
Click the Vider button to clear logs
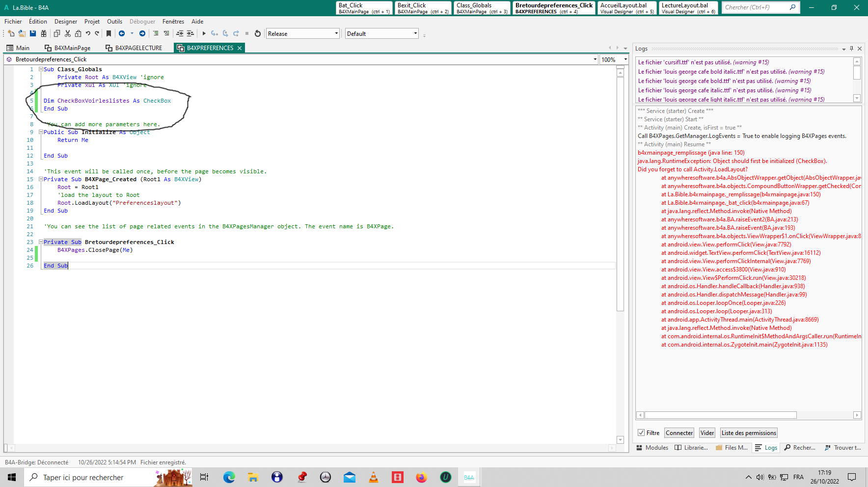coord(707,433)
